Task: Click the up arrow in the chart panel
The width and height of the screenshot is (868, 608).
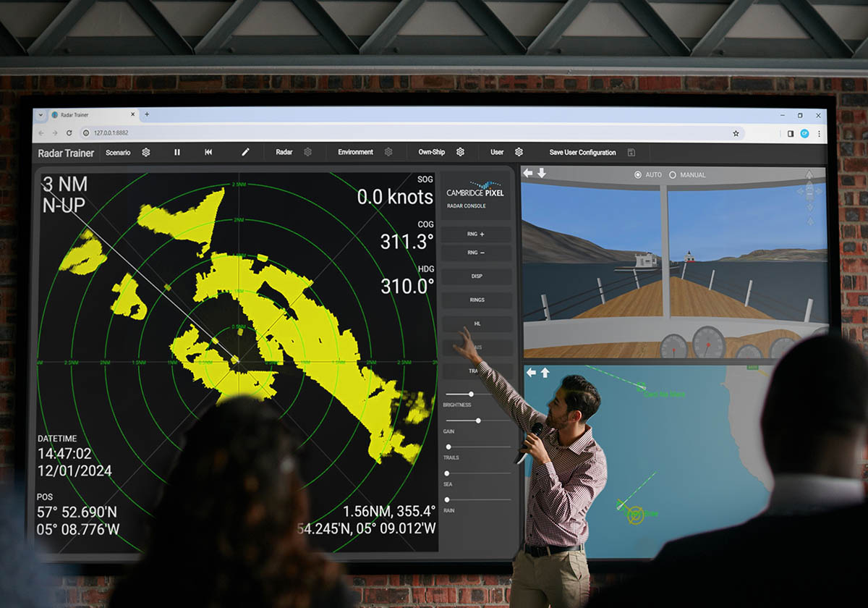Action: pyautogui.click(x=545, y=373)
